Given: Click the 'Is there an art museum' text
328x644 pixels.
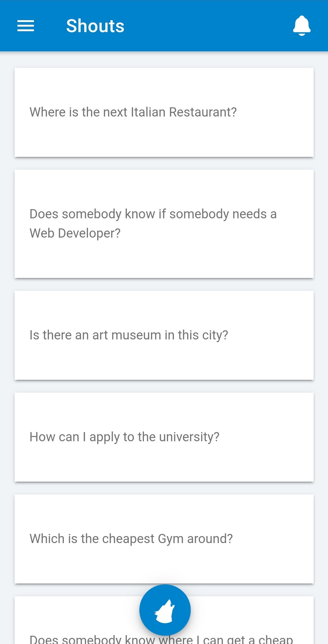Looking at the screenshot, I should pos(95,335).
